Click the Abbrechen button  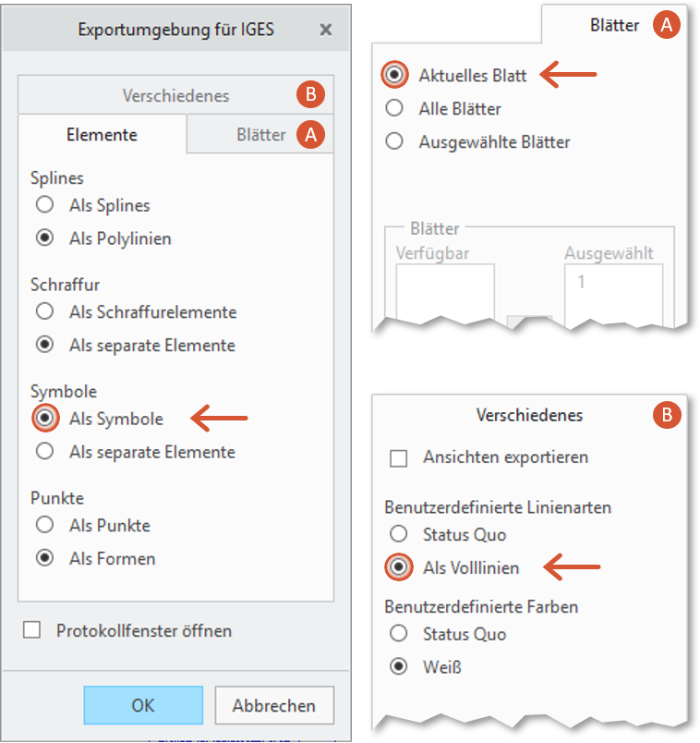pos(274,705)
